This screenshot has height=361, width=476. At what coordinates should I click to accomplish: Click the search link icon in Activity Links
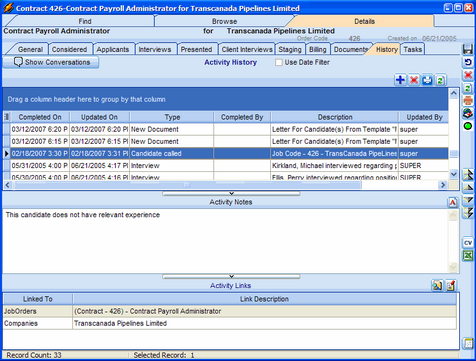pos(437,285)
